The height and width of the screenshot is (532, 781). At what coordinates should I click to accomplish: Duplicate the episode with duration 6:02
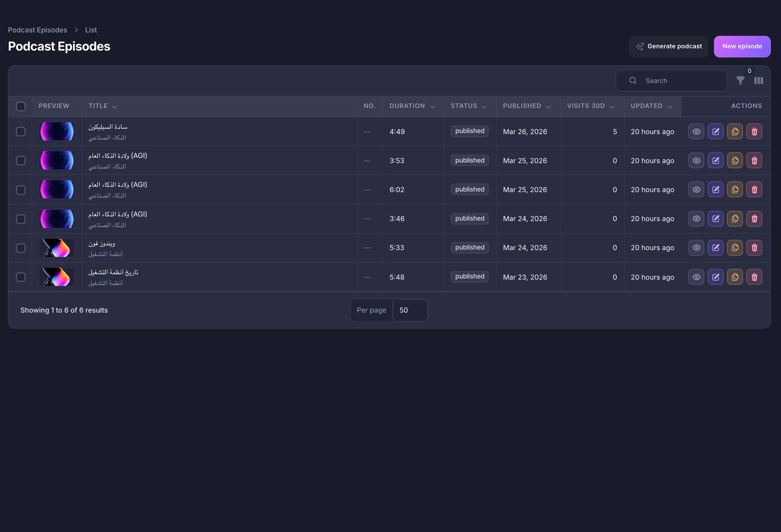[735, 190]
